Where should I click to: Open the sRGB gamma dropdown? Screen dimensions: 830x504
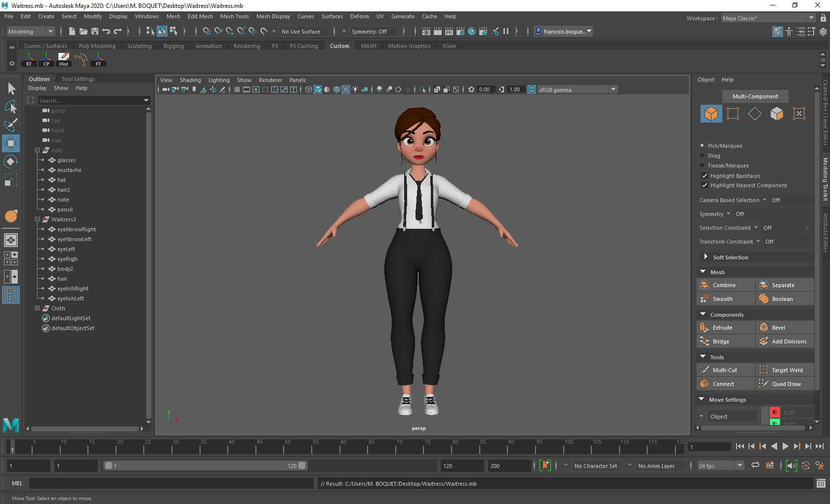(x=613, y=89)
